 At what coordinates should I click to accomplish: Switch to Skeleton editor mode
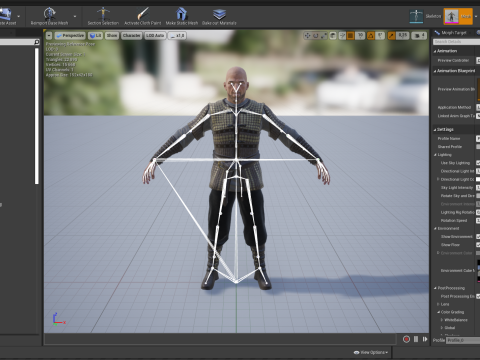coord(416,16)
